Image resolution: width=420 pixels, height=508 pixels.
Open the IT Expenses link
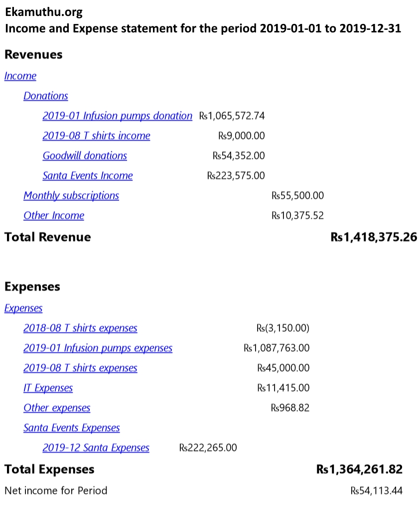point(48,388)
